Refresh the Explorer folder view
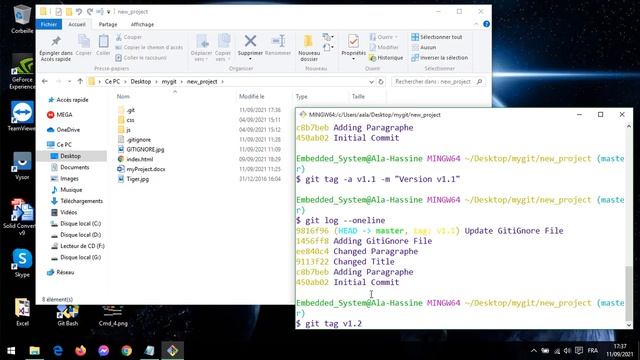640x360 pixels. click(381, 82)
